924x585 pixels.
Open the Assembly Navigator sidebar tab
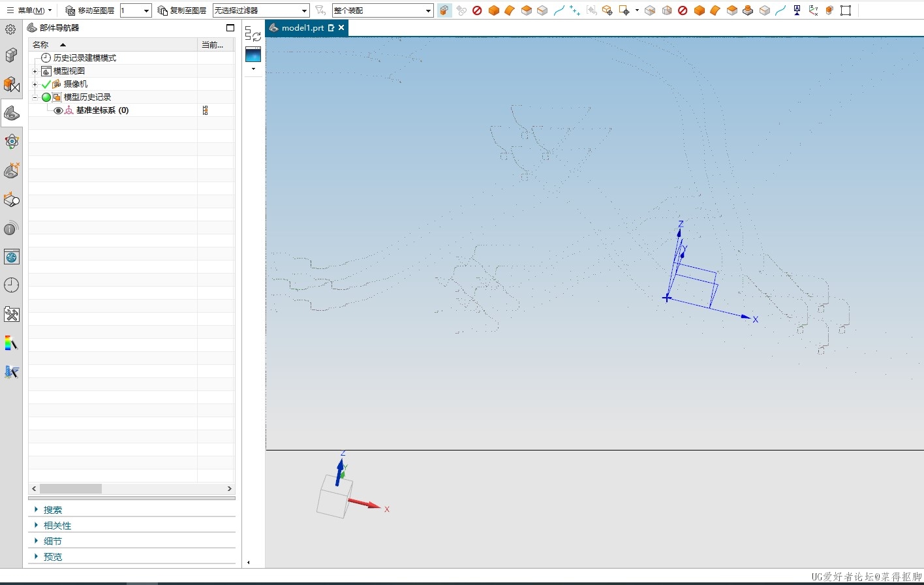click(11, 55)
